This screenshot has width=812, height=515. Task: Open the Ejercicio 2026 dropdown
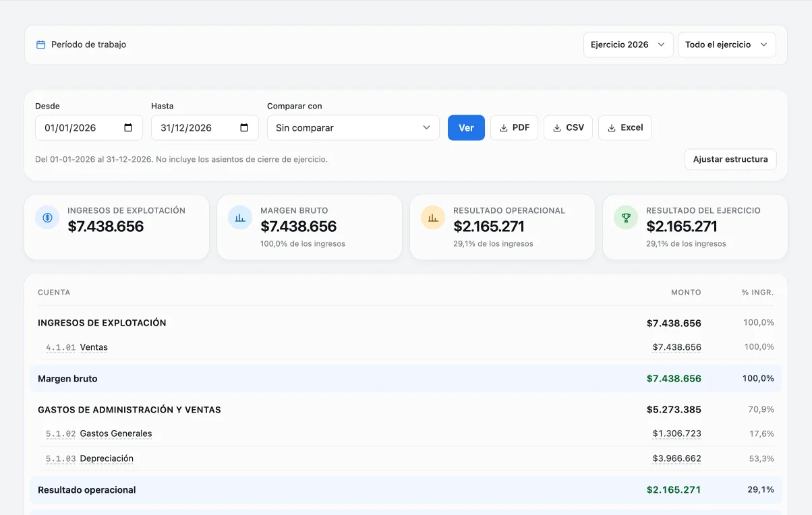[x=628, y=44]
